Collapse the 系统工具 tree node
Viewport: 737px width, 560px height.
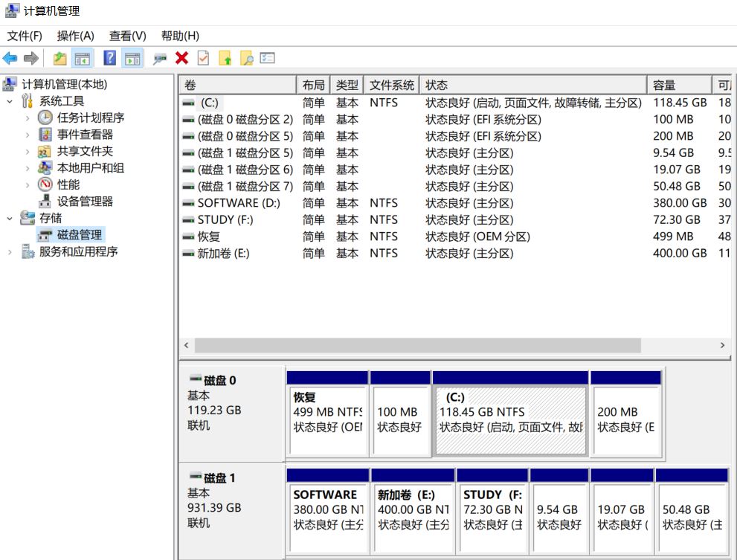pyautogui.click(x=10, y=101)
